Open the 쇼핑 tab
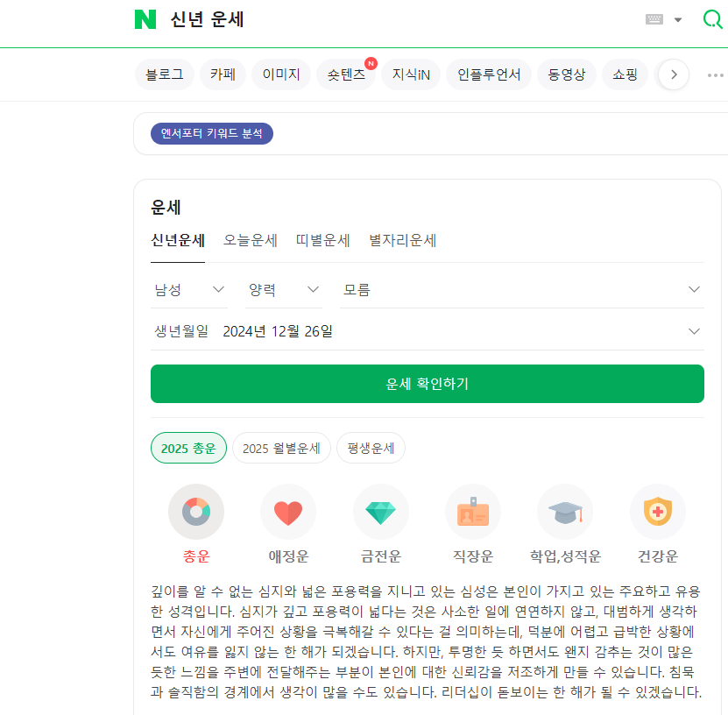The height and width of the screenshot is (715, 728). point(625,74)
